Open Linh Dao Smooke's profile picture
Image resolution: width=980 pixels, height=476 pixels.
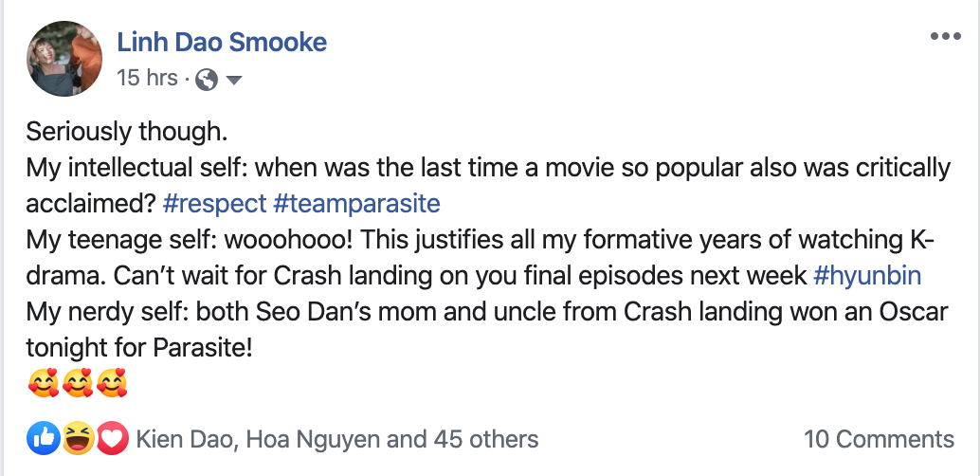point(64,58)
